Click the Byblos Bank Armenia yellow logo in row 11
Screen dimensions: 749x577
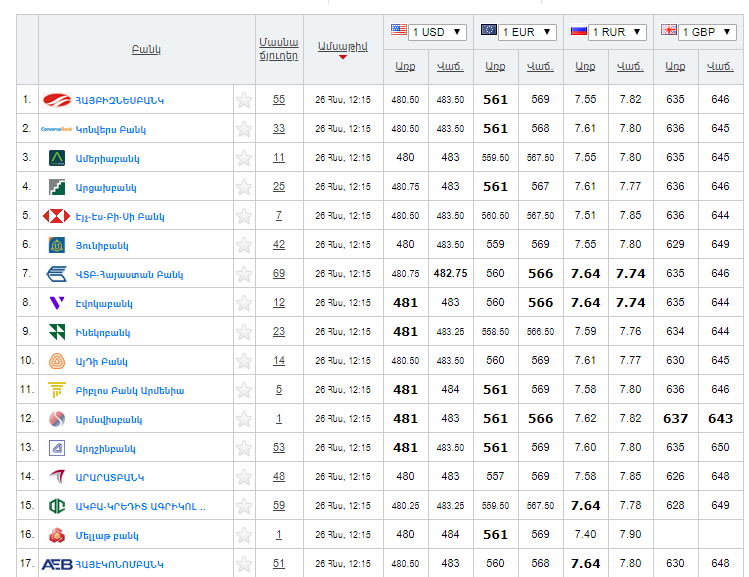point(57,390)
